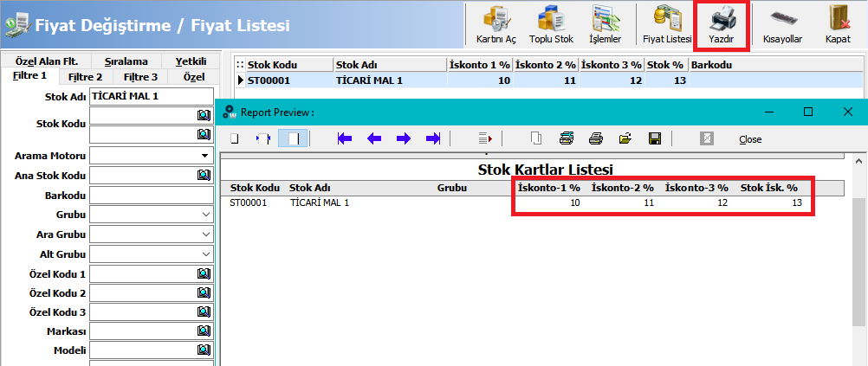Click ST00001 in the report preview page
Viewport: 868px width, 366px height.
click(x=249, y=203)
